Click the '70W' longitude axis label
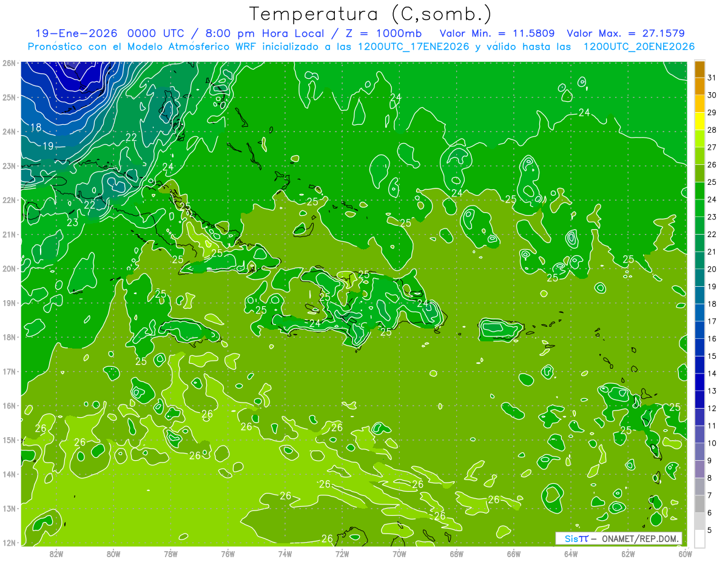 tap(399, 554)
